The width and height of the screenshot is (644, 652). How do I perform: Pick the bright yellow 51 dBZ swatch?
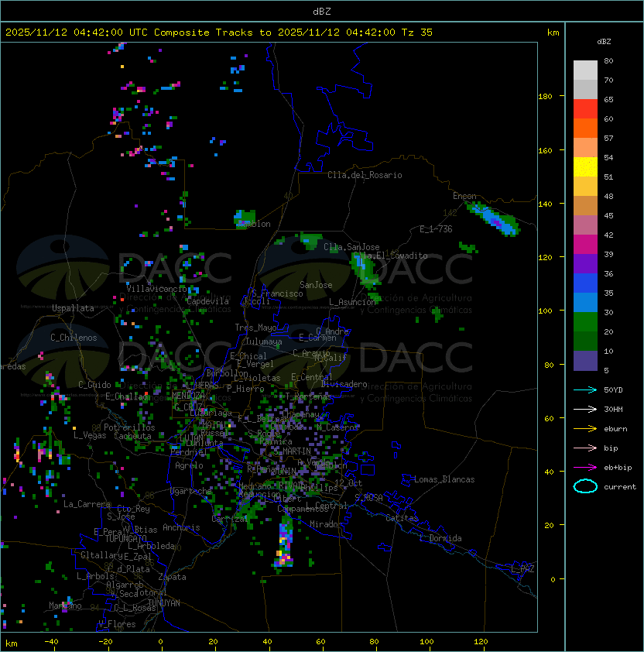click(585, 167)
